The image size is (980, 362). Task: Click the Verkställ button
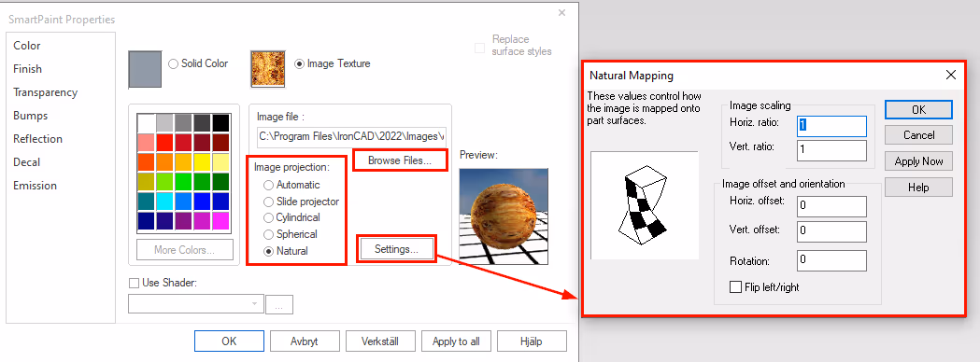(380, 341)
